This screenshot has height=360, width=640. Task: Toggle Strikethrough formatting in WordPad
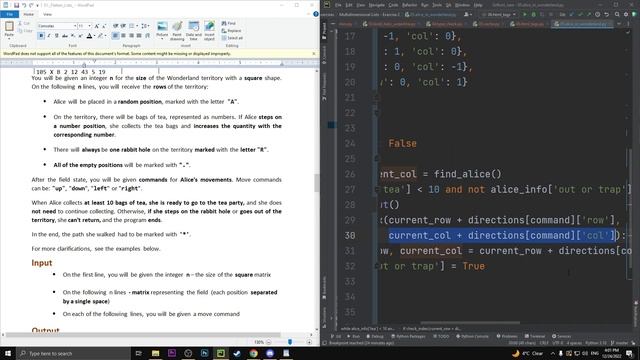click(65, 36)
